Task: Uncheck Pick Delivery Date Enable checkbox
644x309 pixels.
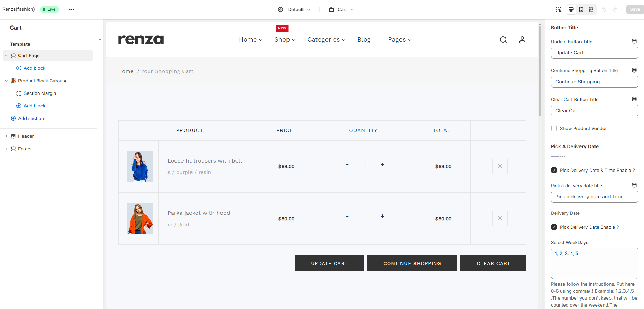Action: coord(554,227)
